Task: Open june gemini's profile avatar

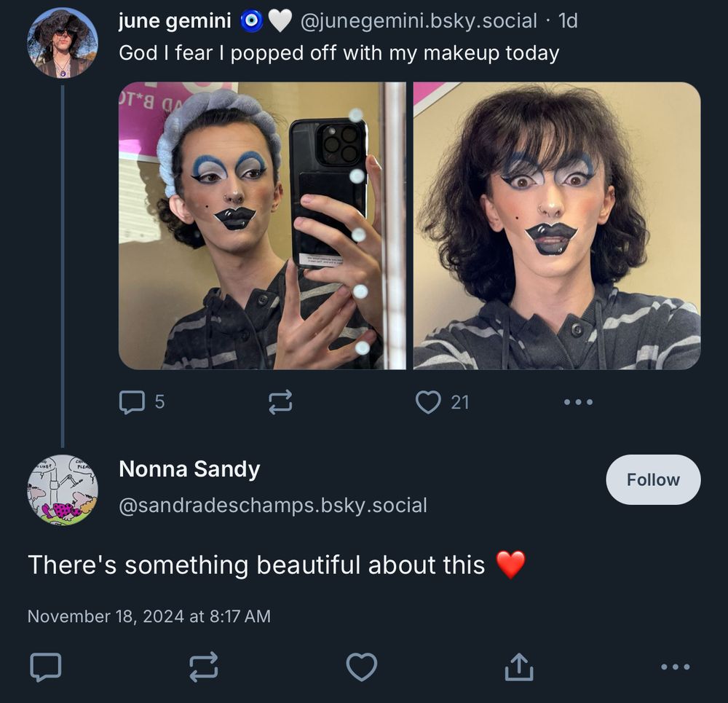Action: (x=63, y=42)
